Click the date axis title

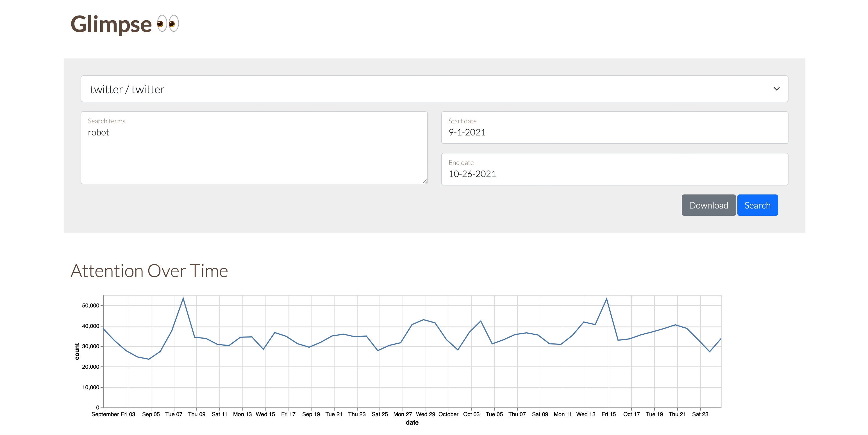pos(412,423)
